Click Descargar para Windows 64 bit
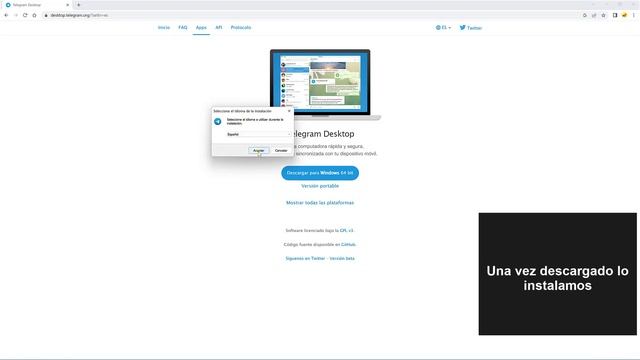The image size is (640, 360). (x=320, y=173)
